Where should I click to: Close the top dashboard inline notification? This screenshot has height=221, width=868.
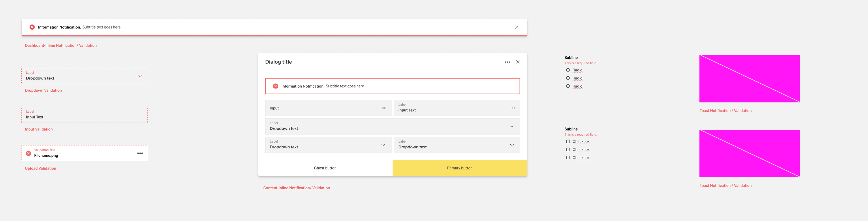click(x=516, y=27)
